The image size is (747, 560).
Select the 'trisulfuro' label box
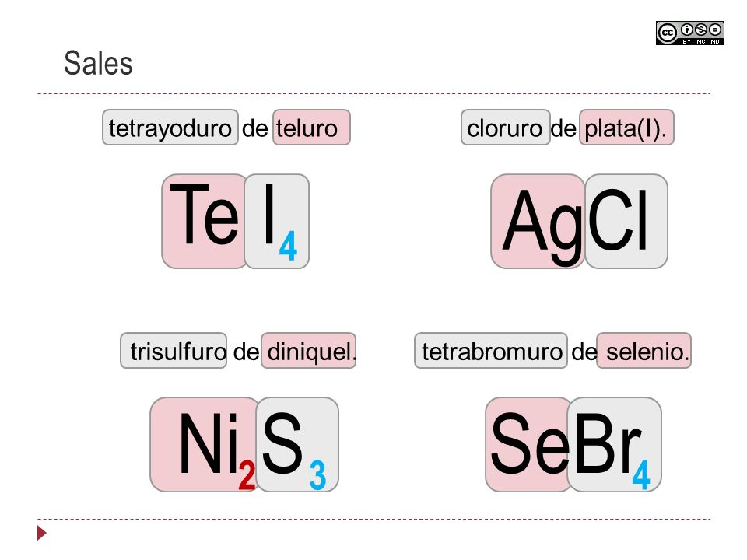point(174,351)
